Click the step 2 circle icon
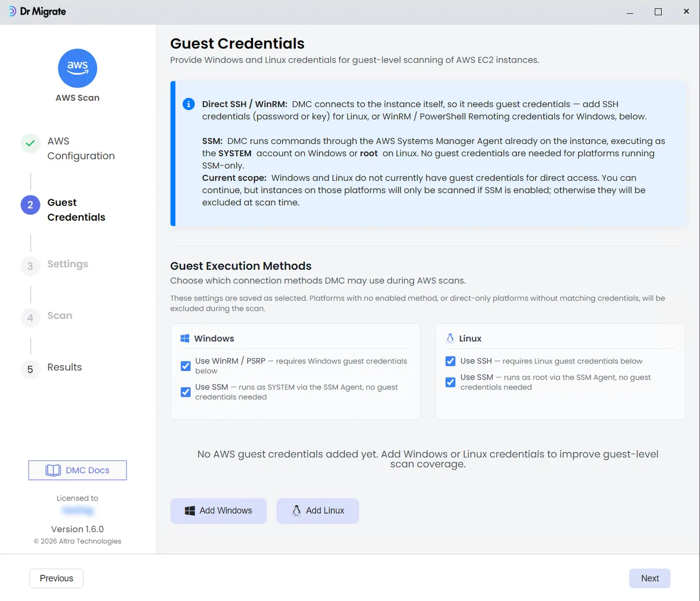 (30, 205)
